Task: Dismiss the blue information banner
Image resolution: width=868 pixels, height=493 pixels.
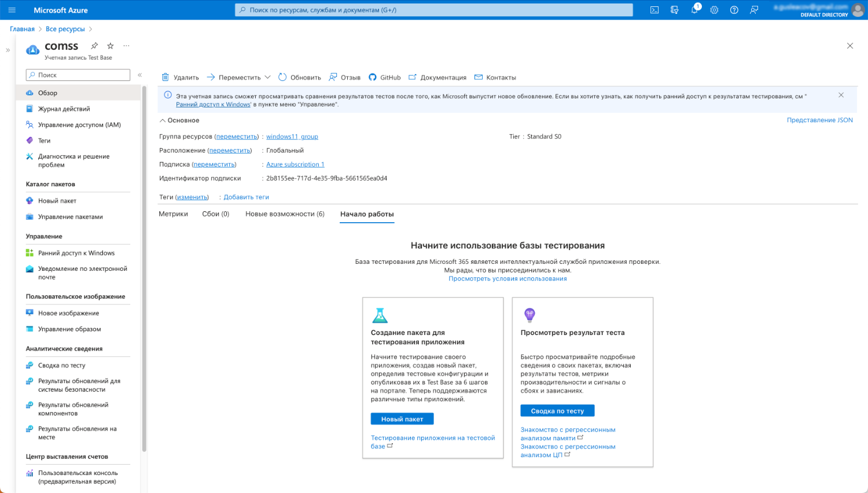Action: point(841,95)
